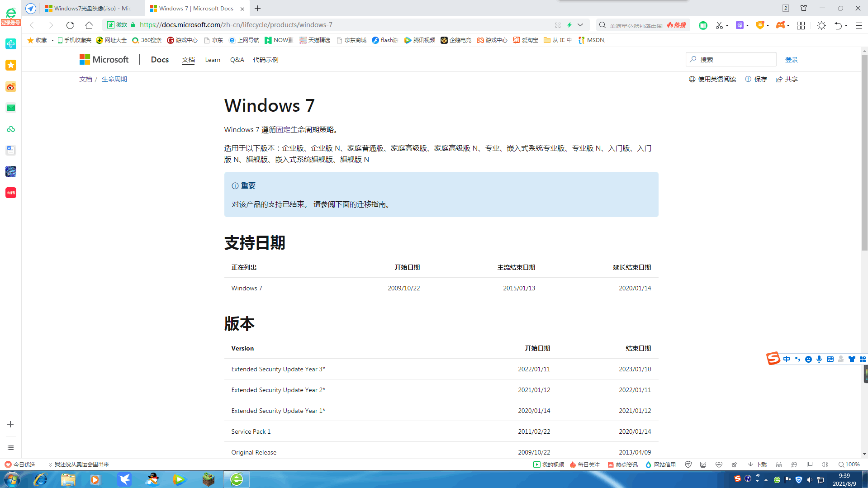Screen dimensions: 868x488
Task: Expand the game controller dropdown arrow
Action: tap(788, 25)
